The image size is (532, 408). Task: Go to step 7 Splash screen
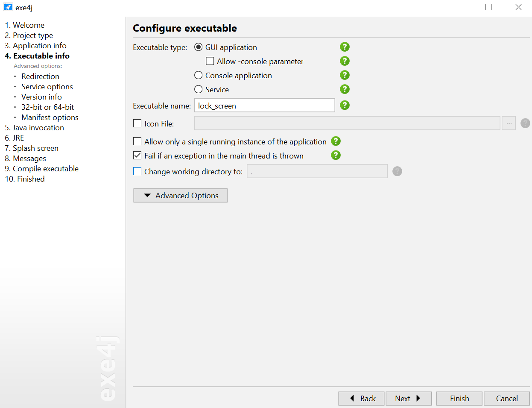coord(32,148)
